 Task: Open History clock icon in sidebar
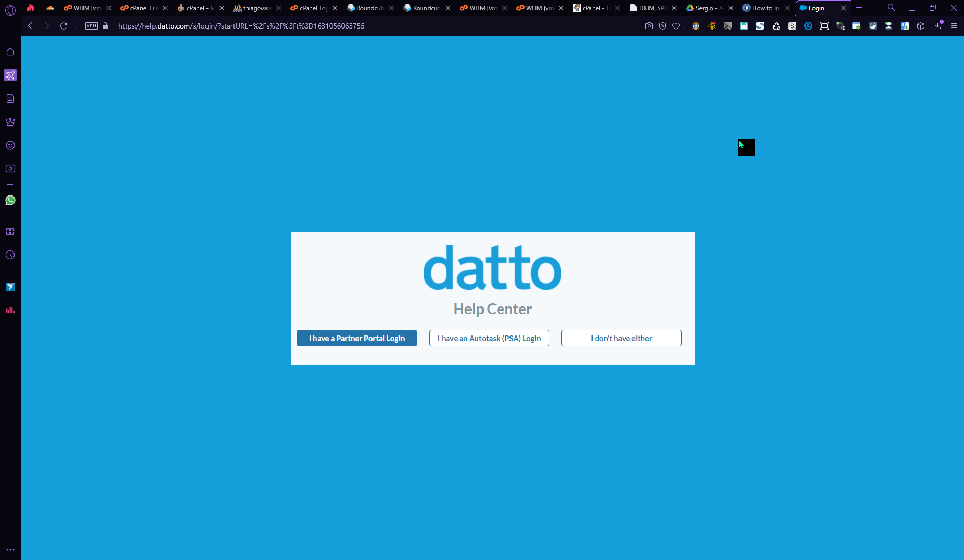click(10, 255)
